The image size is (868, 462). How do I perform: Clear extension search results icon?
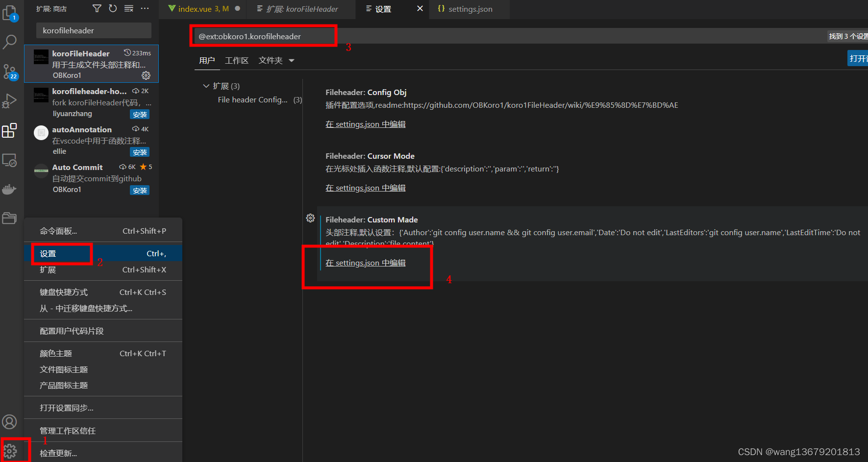[x=129, y=8]
